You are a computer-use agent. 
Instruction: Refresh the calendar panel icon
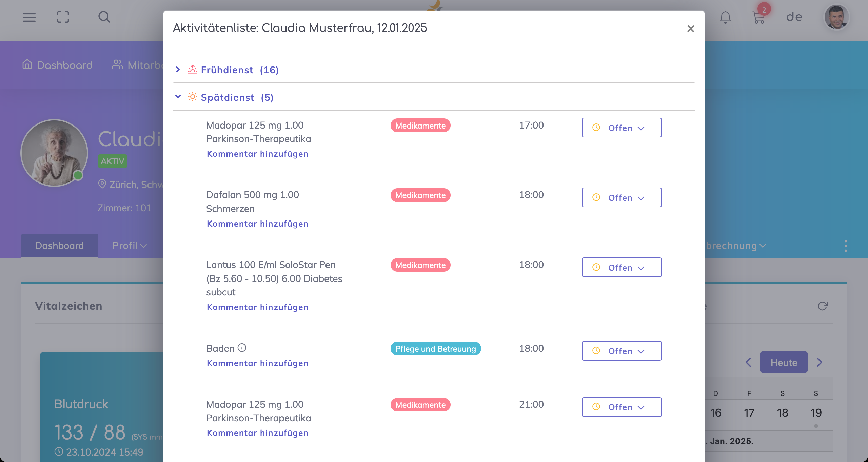pyautogui.click(x=823, y=306)
